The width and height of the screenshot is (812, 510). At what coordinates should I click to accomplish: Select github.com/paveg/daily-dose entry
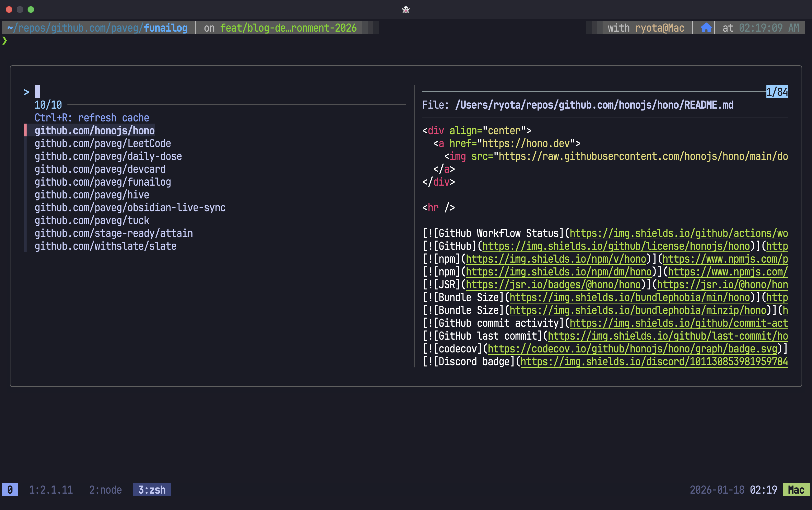pyautogui.click(x=108, y=156)
